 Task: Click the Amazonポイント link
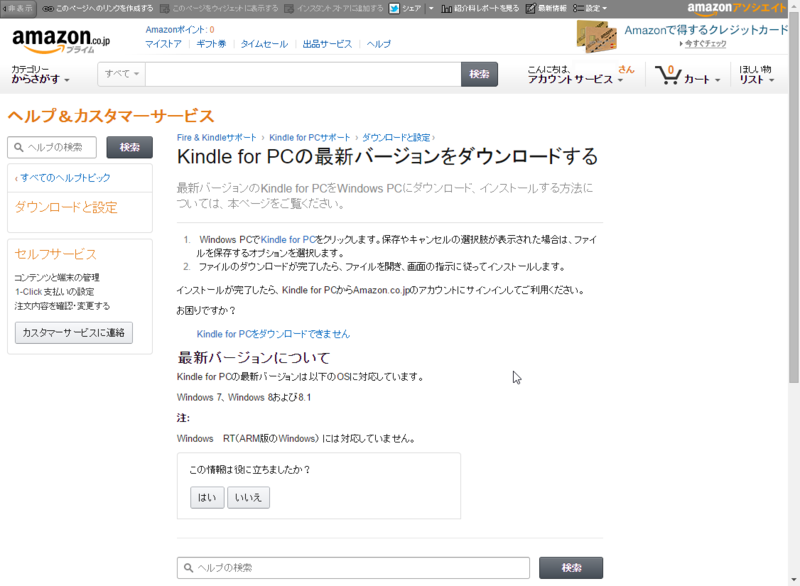(180, 30)
